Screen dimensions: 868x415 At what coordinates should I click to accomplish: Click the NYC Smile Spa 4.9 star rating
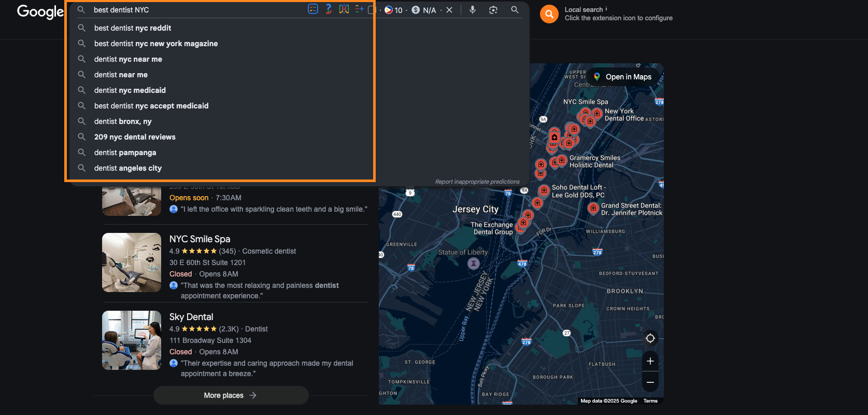(202, 251)
